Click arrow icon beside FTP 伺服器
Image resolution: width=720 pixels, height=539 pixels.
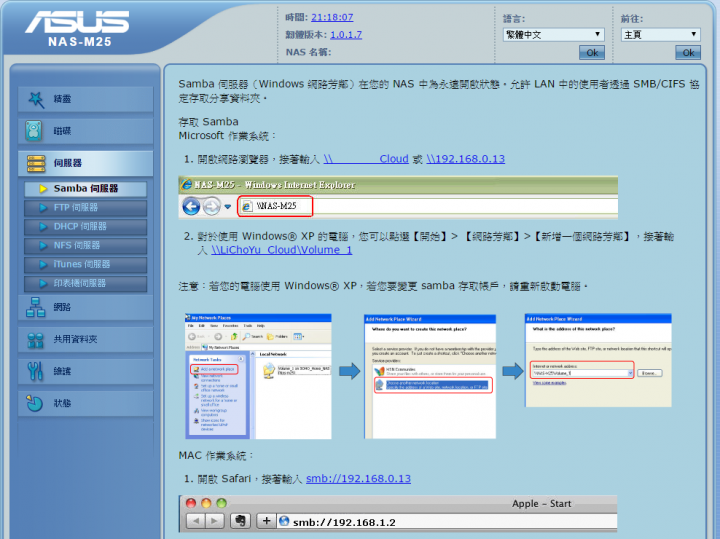(x=43, y=208)
